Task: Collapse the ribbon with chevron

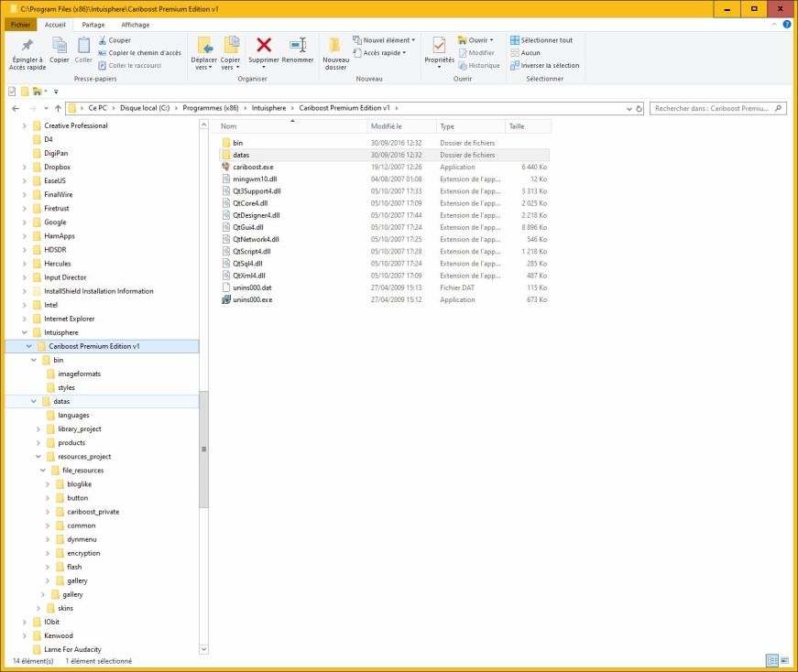Action: [774, 25]
